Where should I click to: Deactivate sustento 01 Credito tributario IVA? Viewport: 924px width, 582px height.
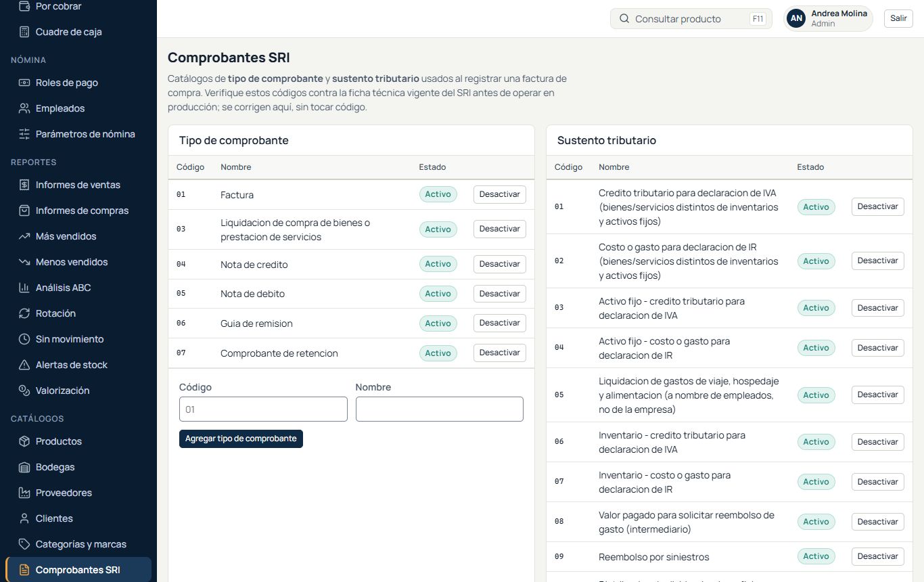pyautogui.click(x=877, y=206)
